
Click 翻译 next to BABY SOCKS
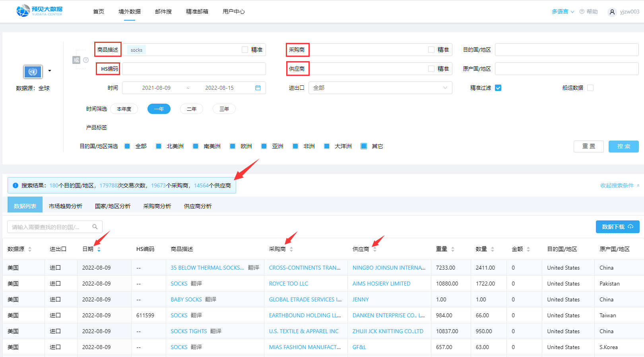click(211, 299)
